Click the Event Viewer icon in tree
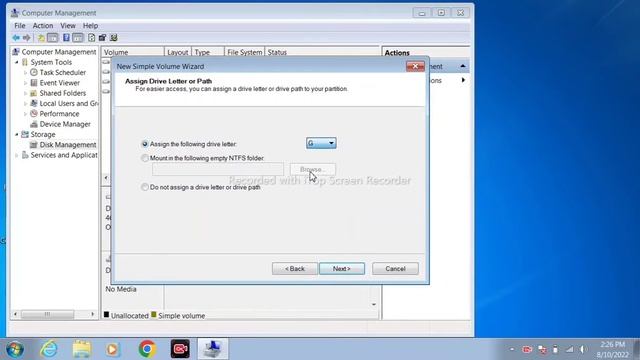640x360 pixels. click(x=34, y=82)
